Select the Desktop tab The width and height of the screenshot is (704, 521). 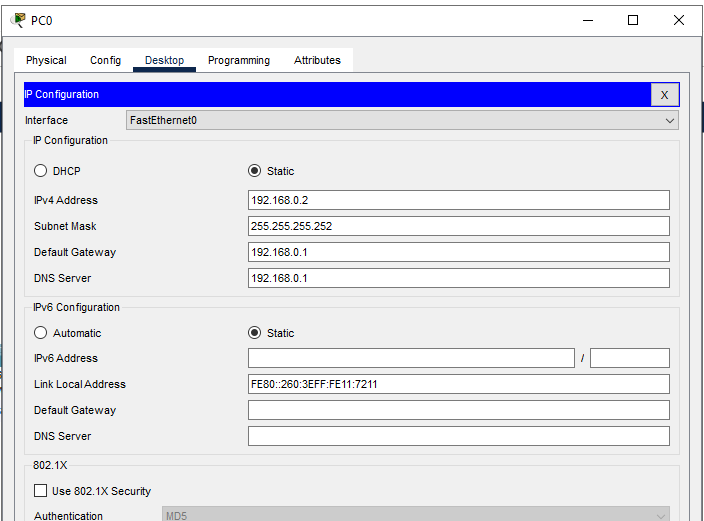164,60
